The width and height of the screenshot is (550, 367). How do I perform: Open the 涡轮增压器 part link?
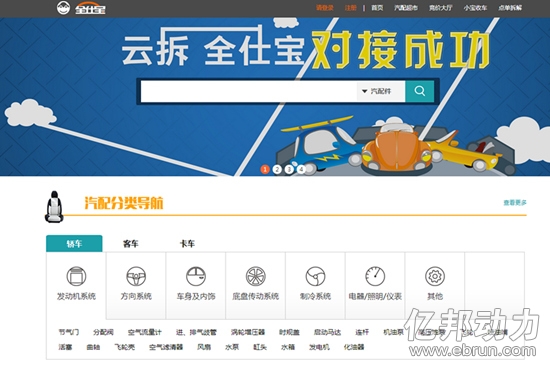coord(248,332)
